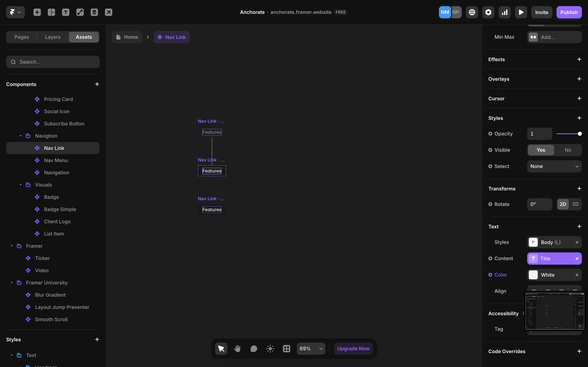Switch to the Layers tab
The width and height of the screenshot is (588, 367).
point(53,37)
